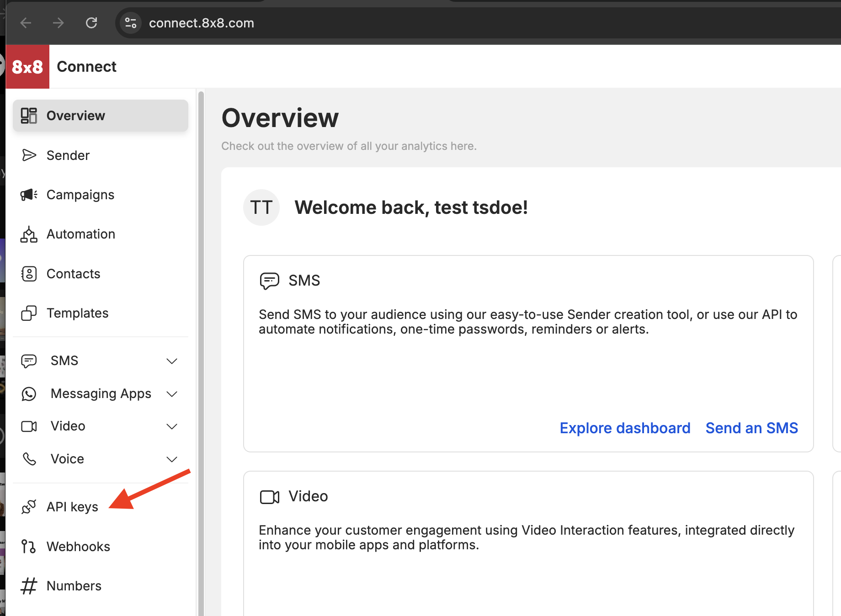The height and width of the screenshot is (616, 841).
Task: Open the Campaigns menu item
Action: coord(101,195)
